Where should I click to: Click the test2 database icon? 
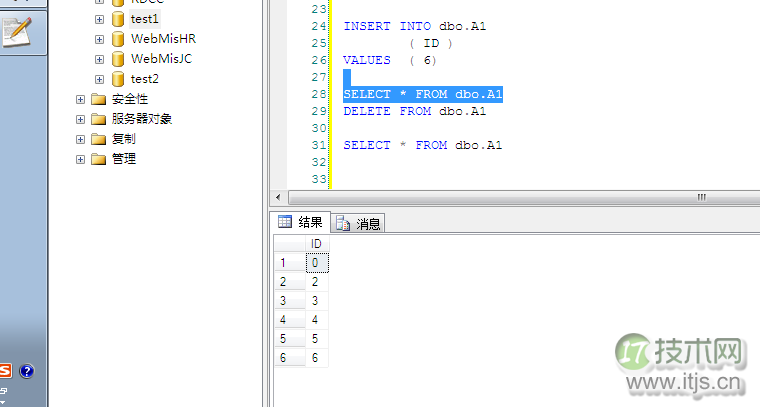tap(118, 79)
